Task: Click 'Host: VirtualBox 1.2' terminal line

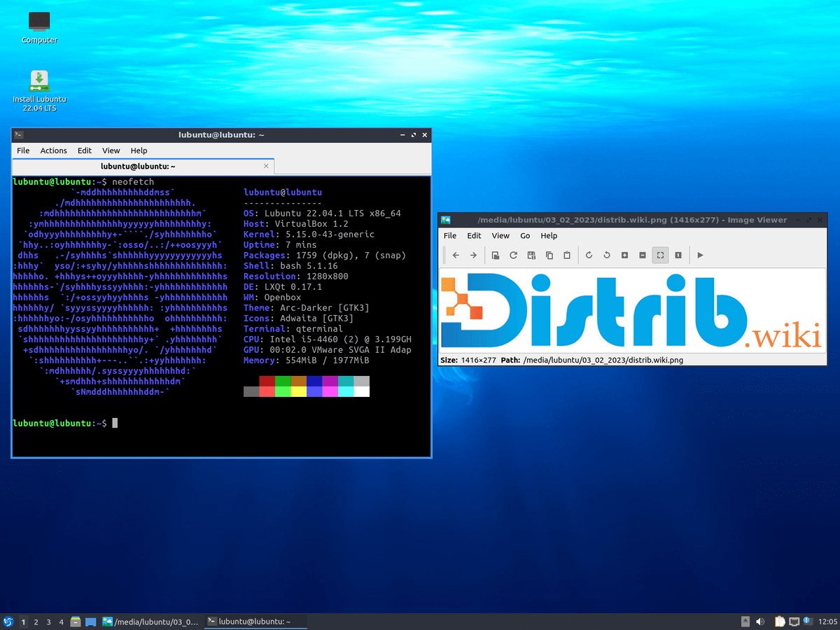Action: click(x=295, y=224)
